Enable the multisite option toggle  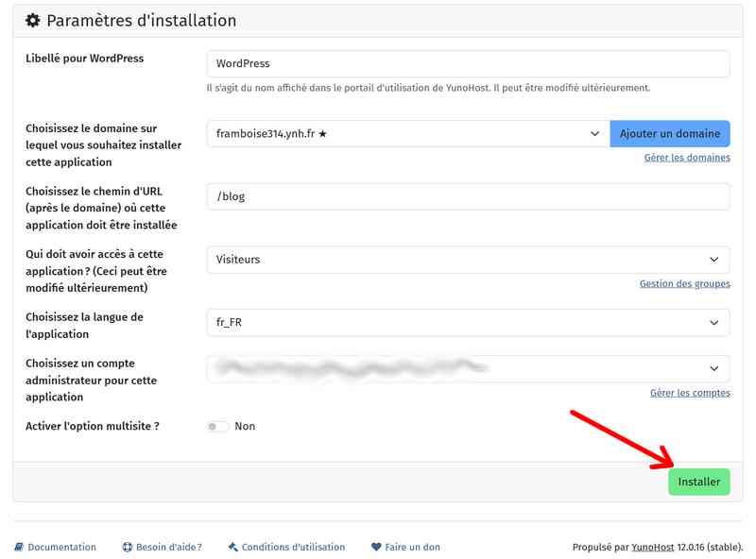[217, 426]
